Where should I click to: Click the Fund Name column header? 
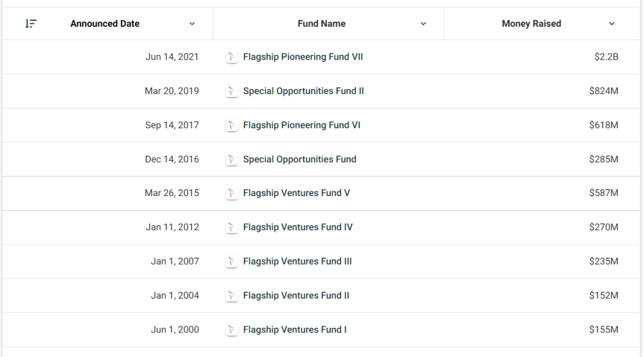[321, 24]
